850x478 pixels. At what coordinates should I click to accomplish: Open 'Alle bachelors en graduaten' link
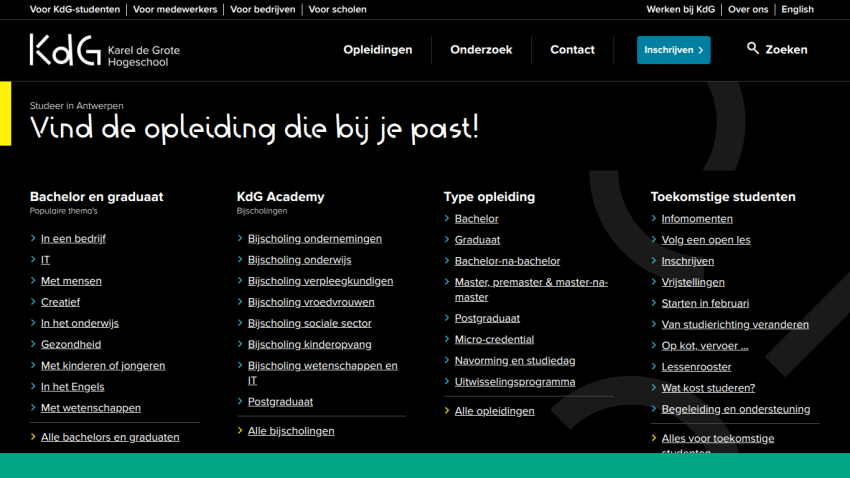click(x=110, y=437)
